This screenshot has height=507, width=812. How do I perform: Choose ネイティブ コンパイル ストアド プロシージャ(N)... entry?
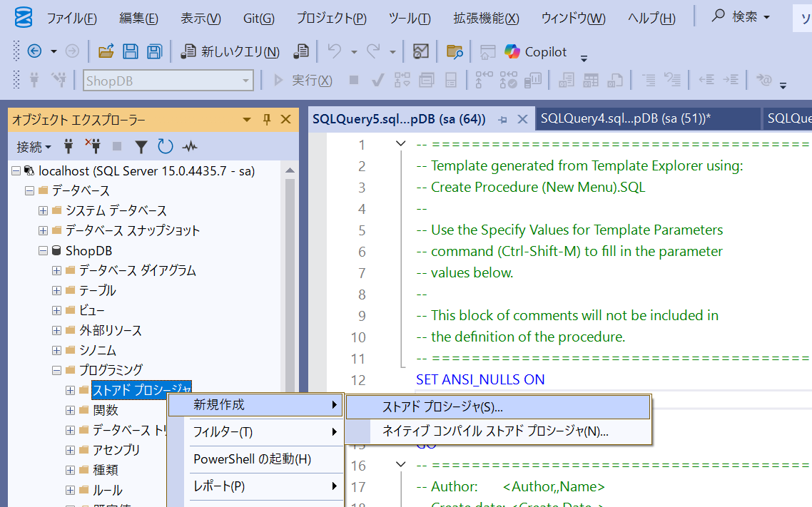(497, 431)
